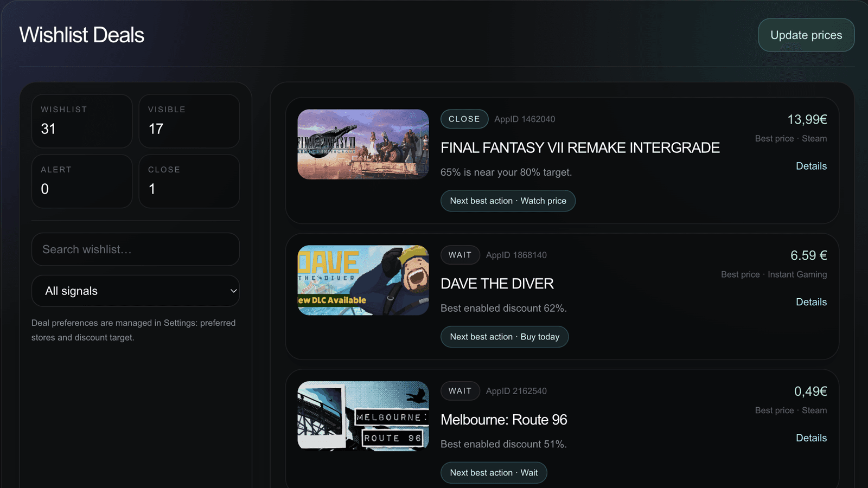
Task: Click the 13,99€ price
Action: point(807,119)
